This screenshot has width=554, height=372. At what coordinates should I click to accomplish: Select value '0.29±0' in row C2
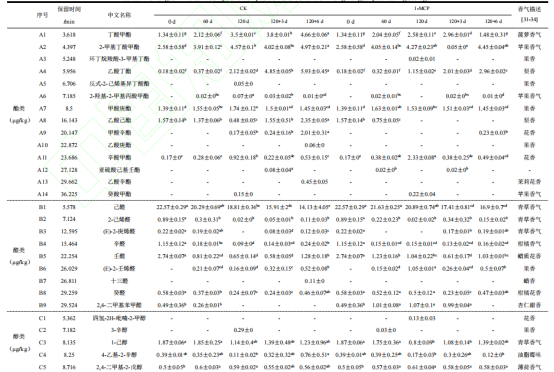tap(243, 330)
